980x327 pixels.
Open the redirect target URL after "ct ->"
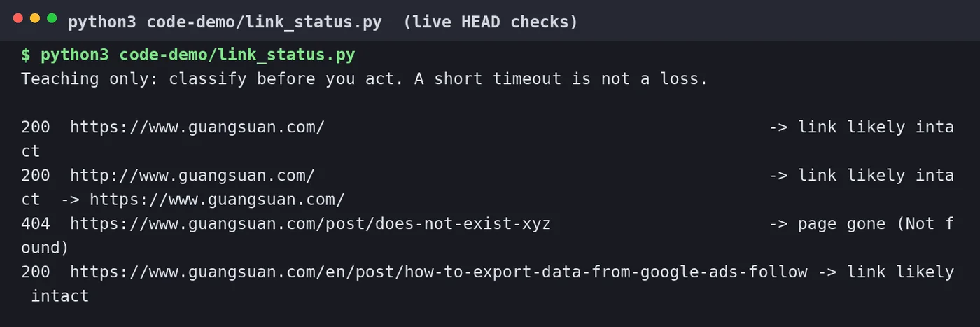point(217,200)
